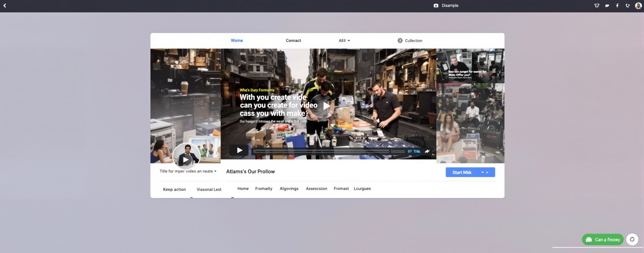The image size is (644, 253).
Task: Play the video with the center play button
Action: tap(322, 106)
